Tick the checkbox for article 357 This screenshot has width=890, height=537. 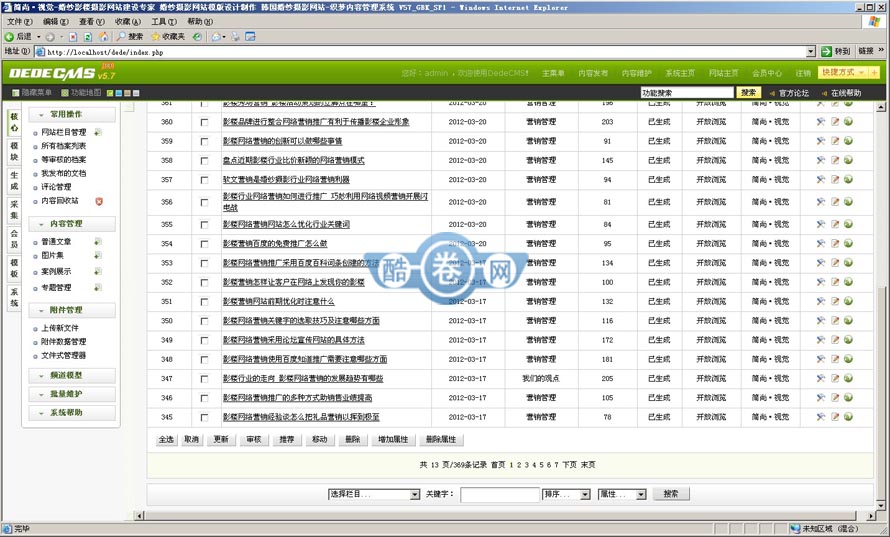(204, 180)
